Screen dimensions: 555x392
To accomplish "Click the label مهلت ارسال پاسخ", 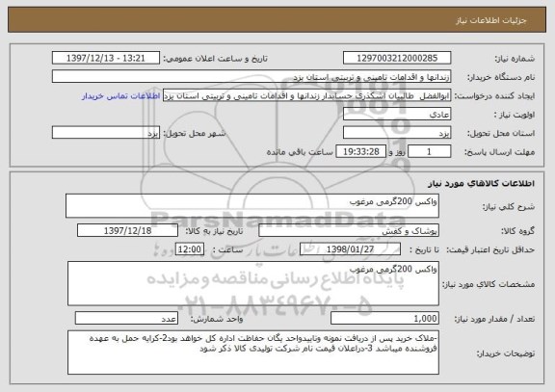I will [x=499, y=152].
